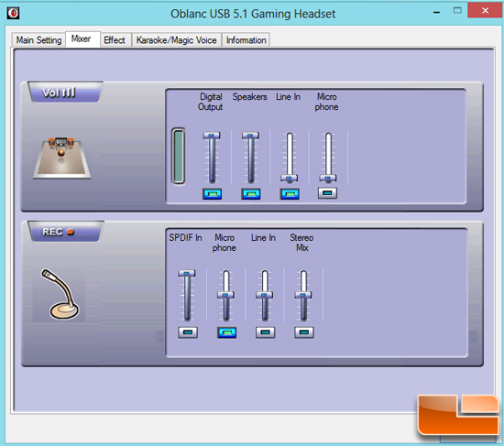
Task: Minimize the Oblanc headset window
Action: point(436,13)
